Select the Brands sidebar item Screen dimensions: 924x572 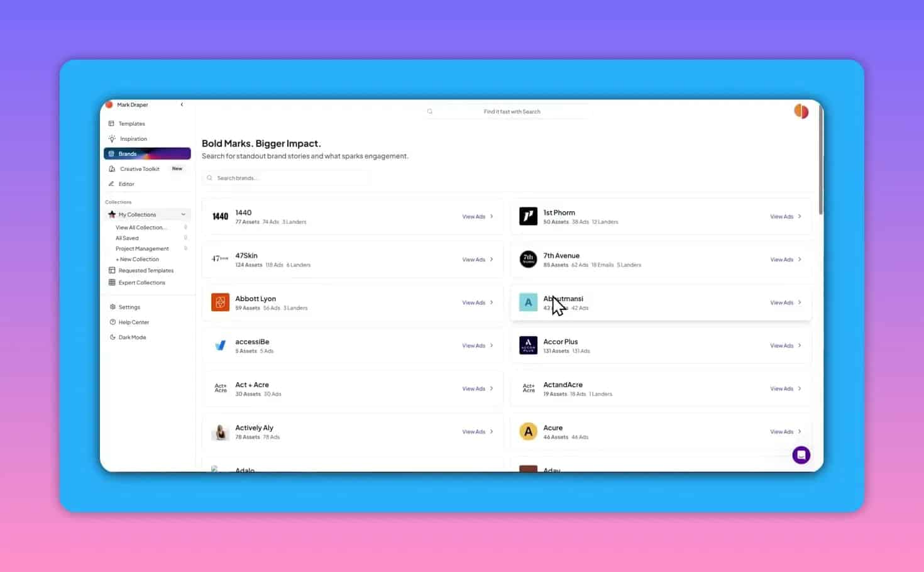147,154
